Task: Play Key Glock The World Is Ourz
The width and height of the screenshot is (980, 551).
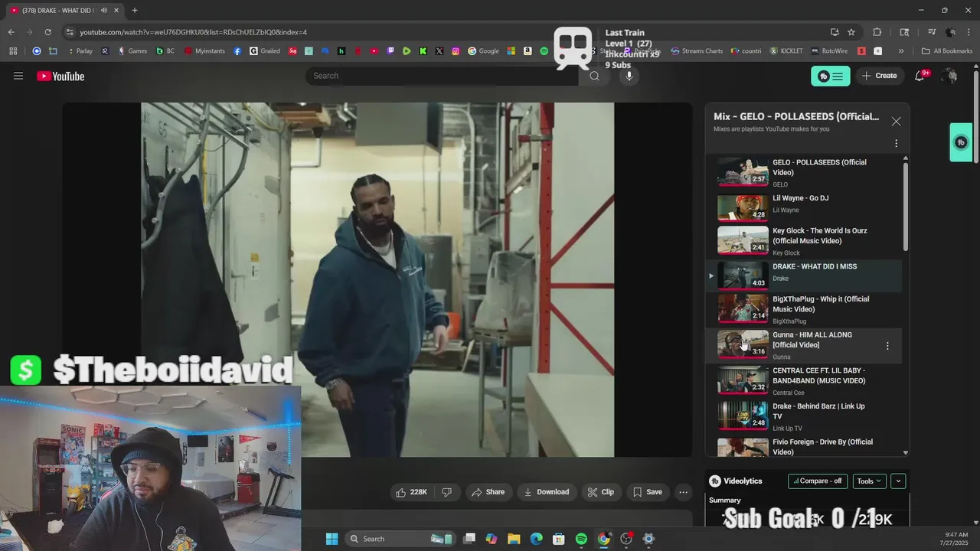Action: coord(803,240)
